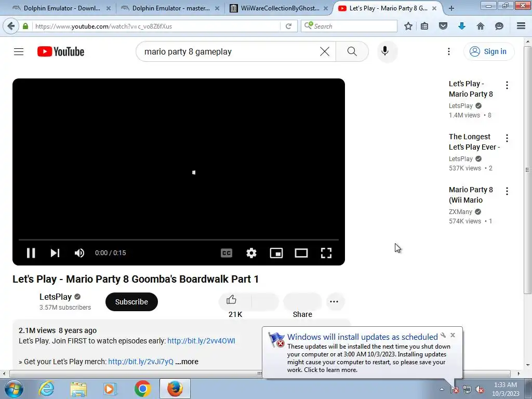Screen dimensions: 532x399
Task: Go to Firefox home page icon
Action: click(x=481, y=26)
